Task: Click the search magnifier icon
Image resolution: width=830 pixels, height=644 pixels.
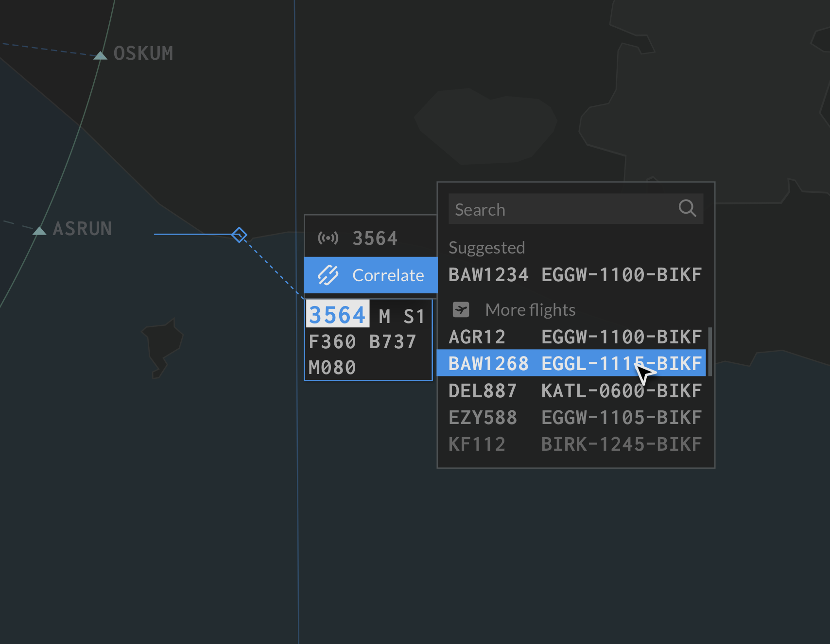Action: tap(687, 208)
